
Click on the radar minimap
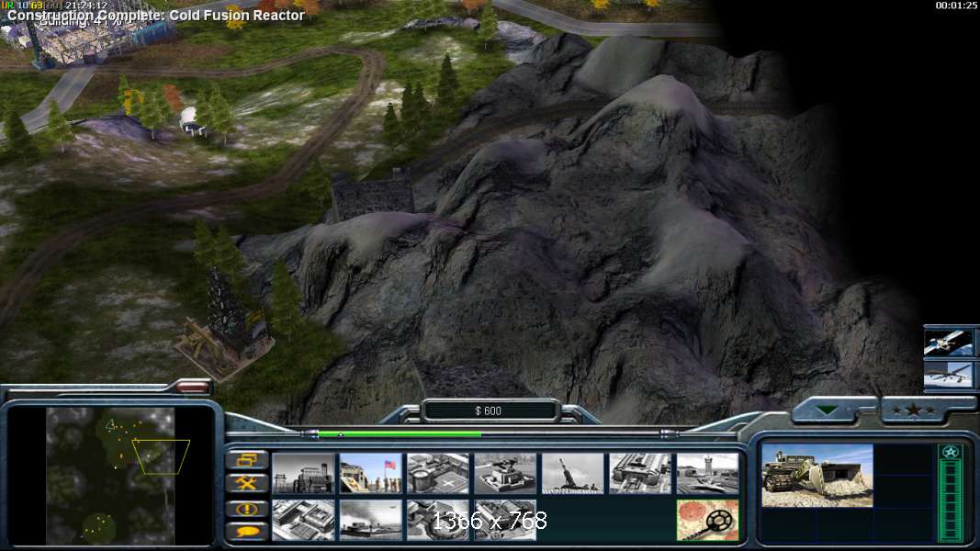click(x=110, y=476)
